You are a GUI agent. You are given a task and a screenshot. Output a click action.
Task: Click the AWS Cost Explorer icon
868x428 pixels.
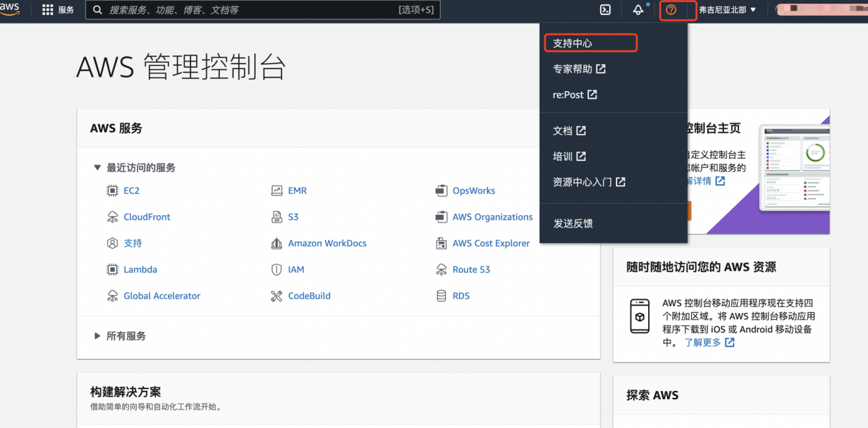(x=441, y=243)
